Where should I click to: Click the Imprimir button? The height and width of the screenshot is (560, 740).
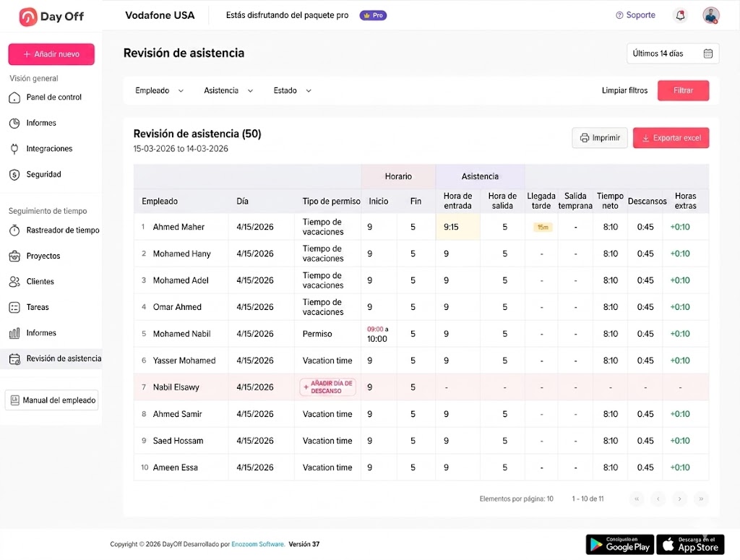tap(600, 138)
